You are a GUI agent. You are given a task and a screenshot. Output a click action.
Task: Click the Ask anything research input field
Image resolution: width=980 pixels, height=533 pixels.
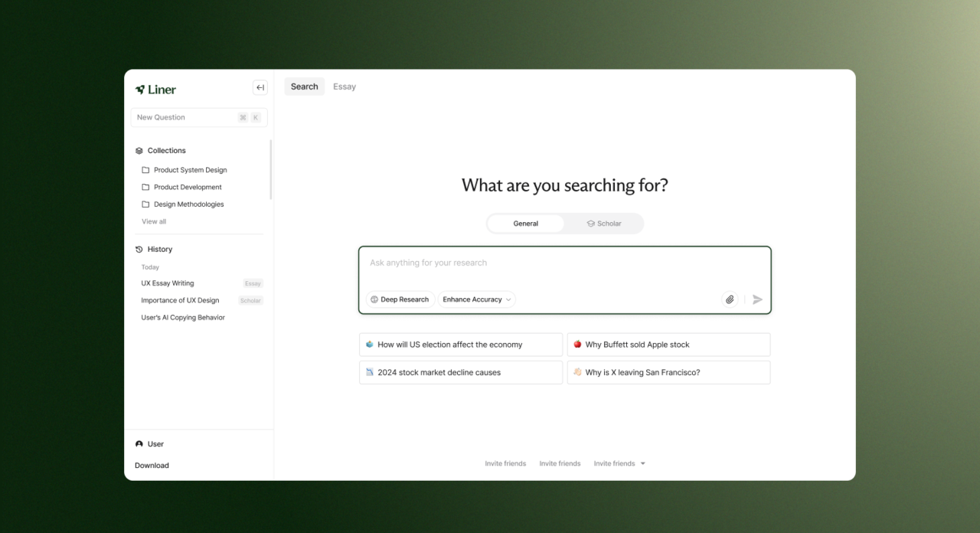tap(564, 263)
